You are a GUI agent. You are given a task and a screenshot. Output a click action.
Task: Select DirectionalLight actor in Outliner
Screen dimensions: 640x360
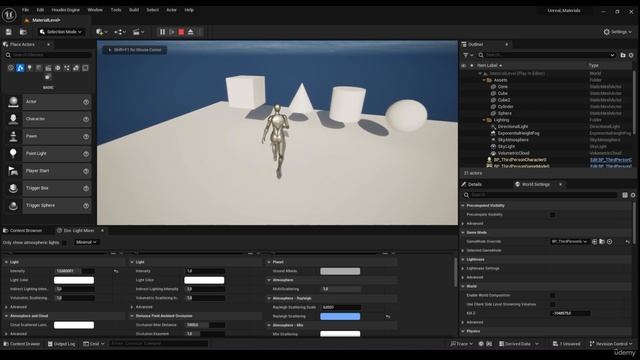tap(513, 127)
